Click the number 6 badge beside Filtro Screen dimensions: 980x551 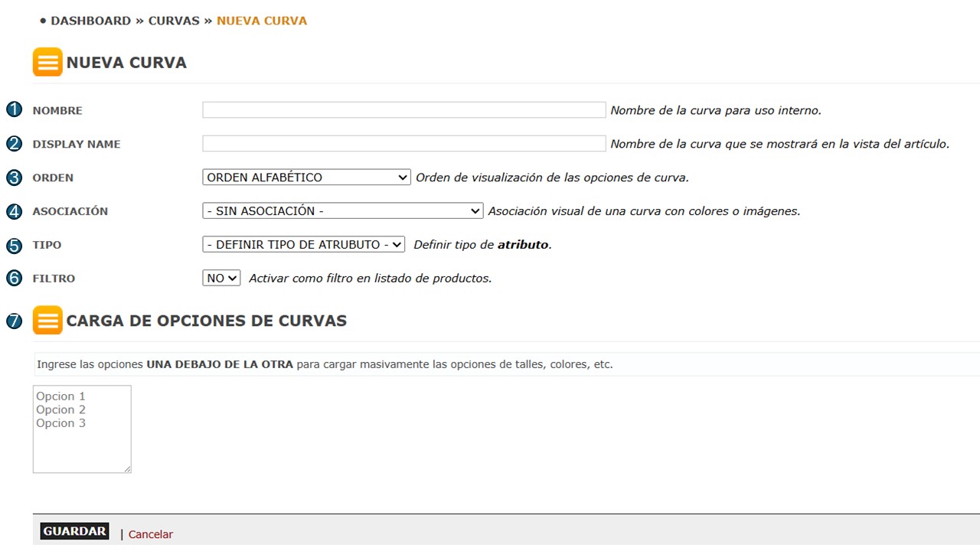coord(14,278)
